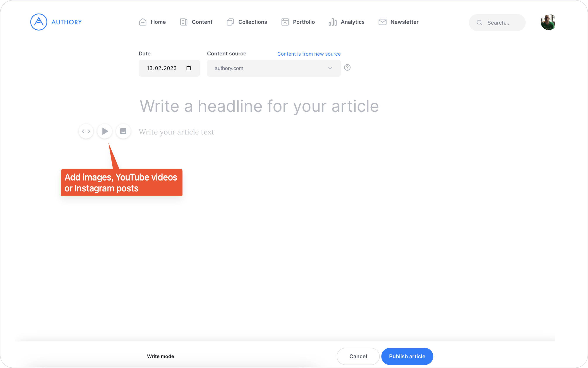Open Collections in the navigation
Viewport: 588px width, 368px height.
coord(247,22)
